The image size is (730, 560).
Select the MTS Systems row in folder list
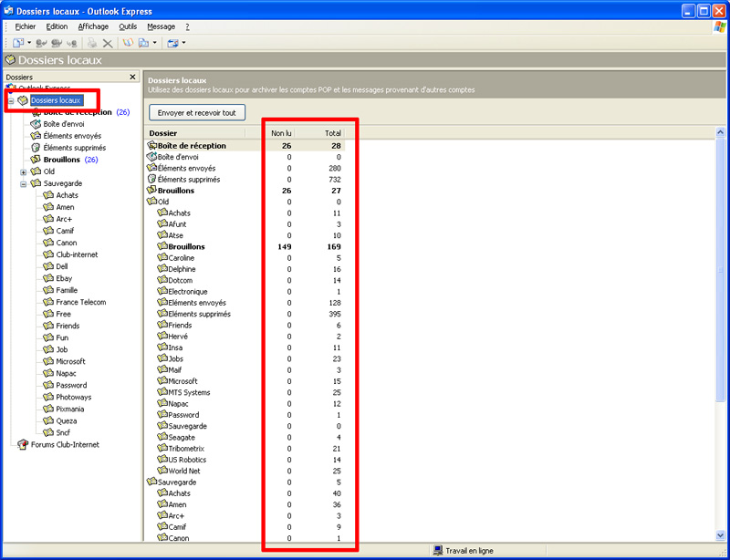(245, 392)
